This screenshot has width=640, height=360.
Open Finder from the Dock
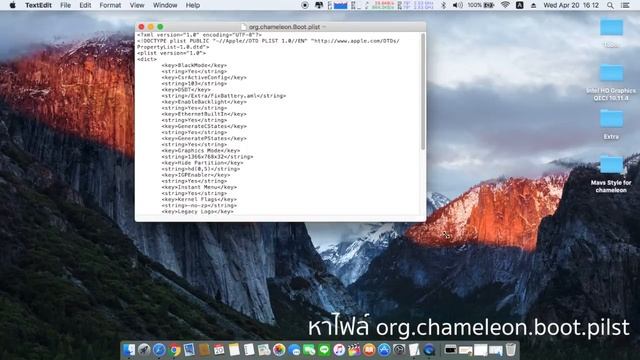click(129, 350)
